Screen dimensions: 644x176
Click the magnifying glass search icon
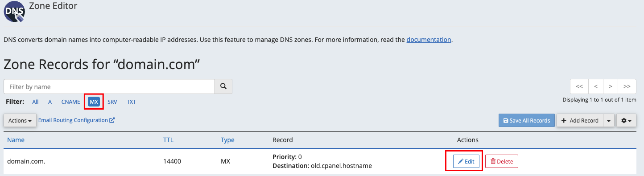(x=223, y=86)
